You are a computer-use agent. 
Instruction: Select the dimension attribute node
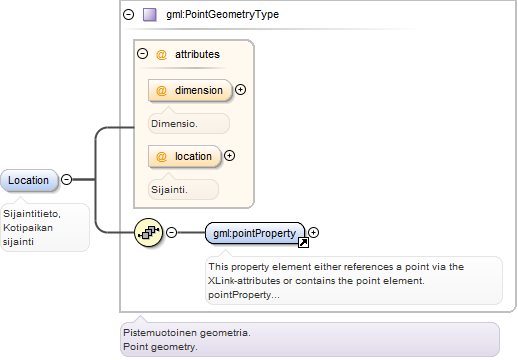[190, 90]
